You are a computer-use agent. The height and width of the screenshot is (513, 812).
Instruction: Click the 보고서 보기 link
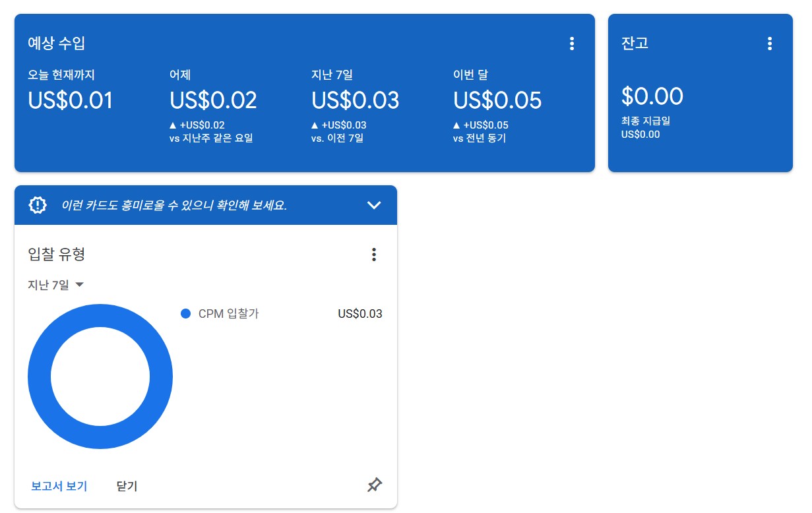(x=59, y=486)
